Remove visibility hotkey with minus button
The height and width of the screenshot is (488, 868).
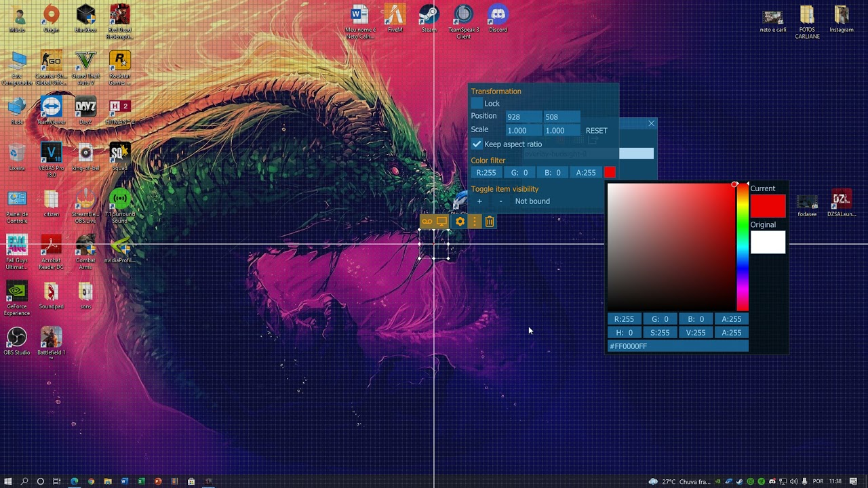[x=501, y=201]
